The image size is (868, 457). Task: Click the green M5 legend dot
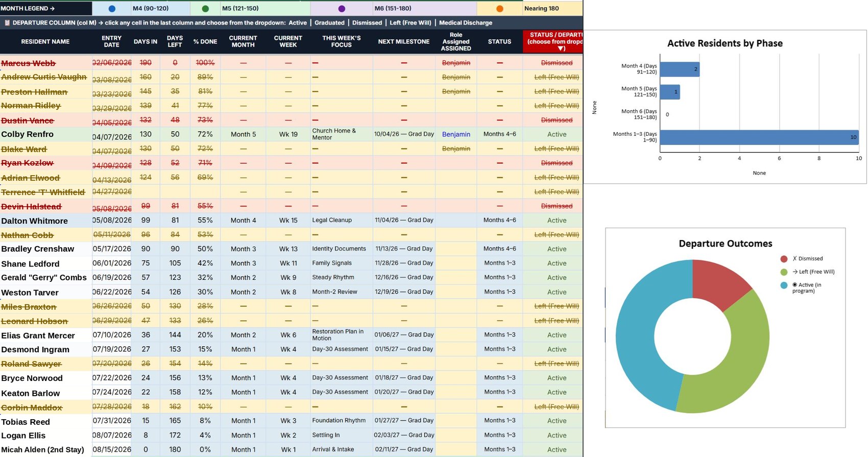[x=205, y=9]
